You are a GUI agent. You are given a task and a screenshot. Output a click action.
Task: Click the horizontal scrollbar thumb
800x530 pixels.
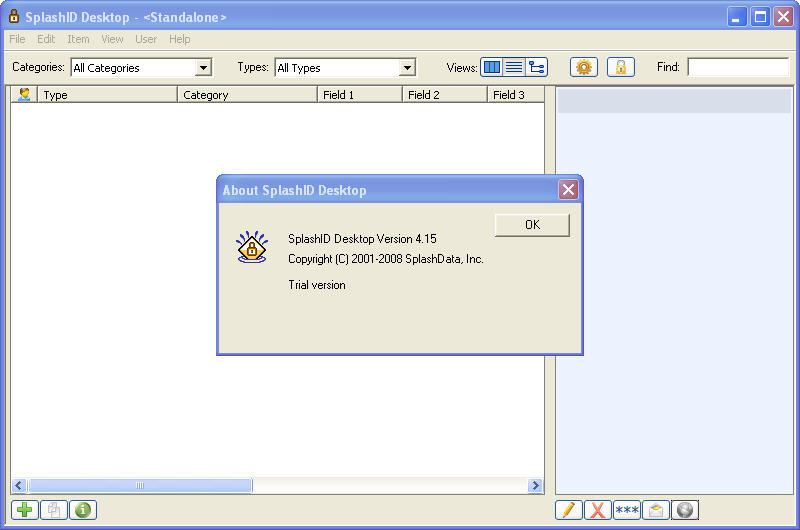(140, 486)
